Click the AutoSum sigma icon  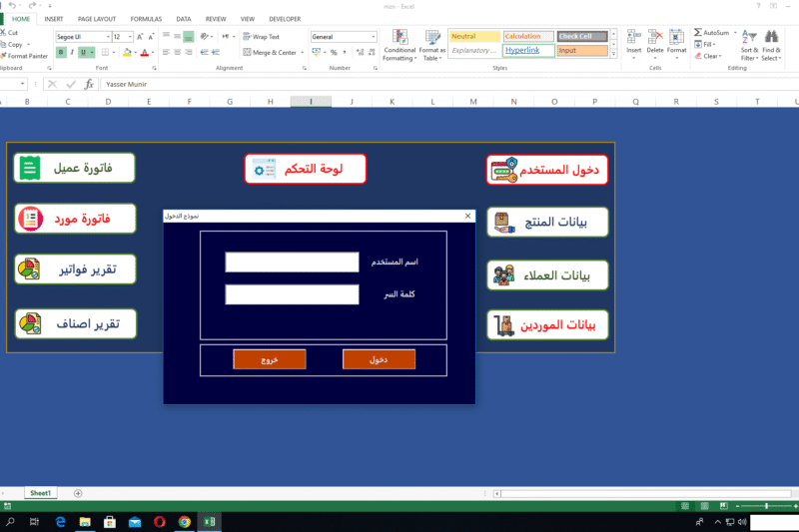(698, 32)
